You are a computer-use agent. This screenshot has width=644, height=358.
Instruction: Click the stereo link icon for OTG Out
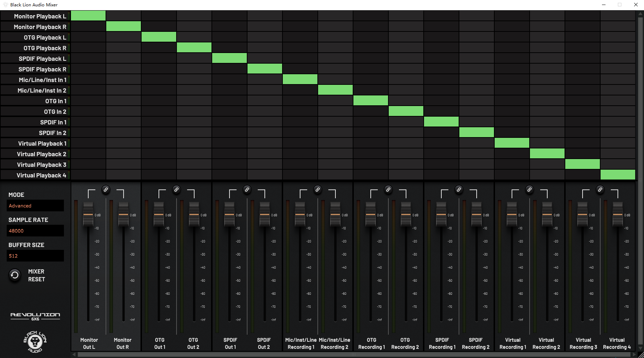(x=177, y=190)
